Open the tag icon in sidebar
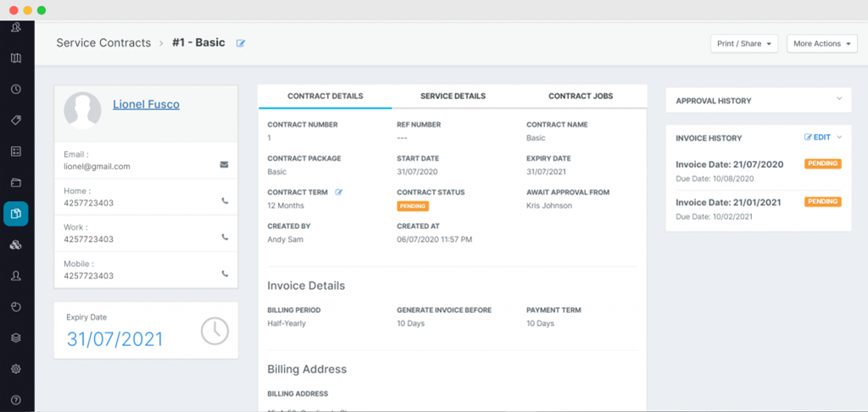Image resolution: width=868 pixels, height=412 pixels. point(16,120)
